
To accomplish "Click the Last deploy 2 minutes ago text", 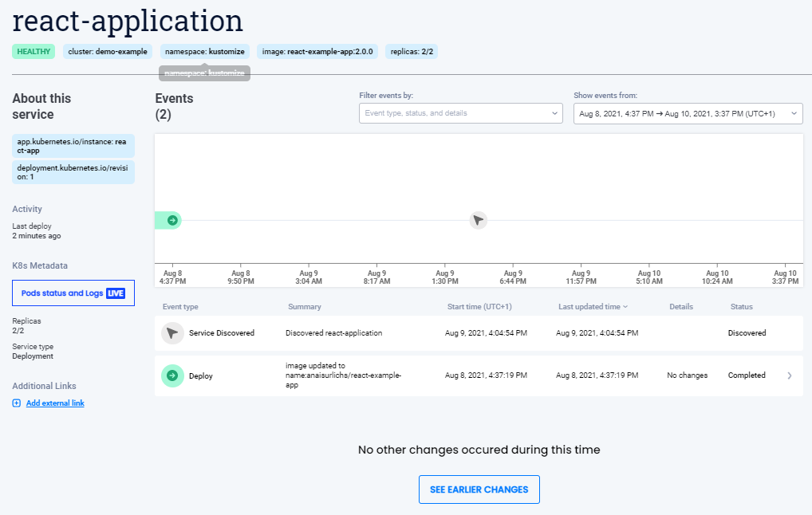I will 36,231.
